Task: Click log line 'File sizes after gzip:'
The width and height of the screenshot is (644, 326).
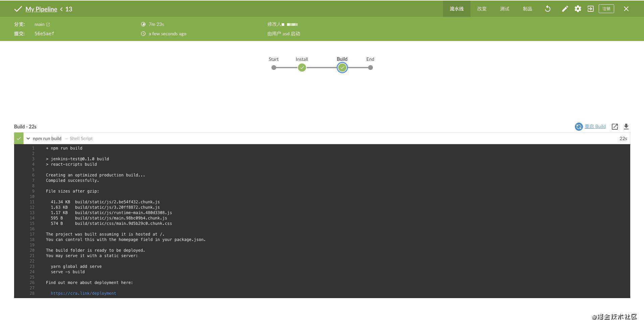Action: pos(72,191)
